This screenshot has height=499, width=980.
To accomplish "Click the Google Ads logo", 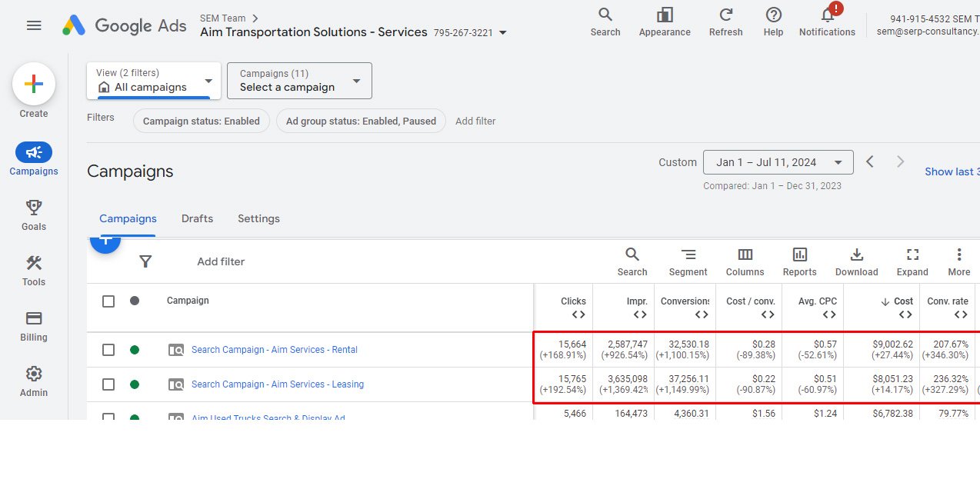I will tap(125, 25).
